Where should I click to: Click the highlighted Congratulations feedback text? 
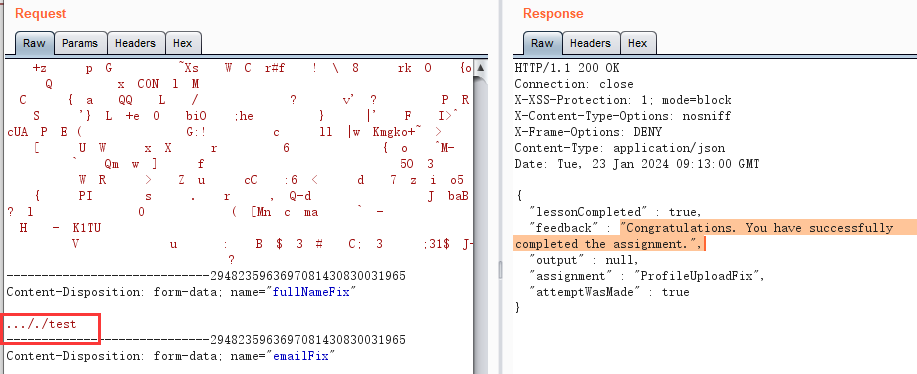[x=704, y=236]
